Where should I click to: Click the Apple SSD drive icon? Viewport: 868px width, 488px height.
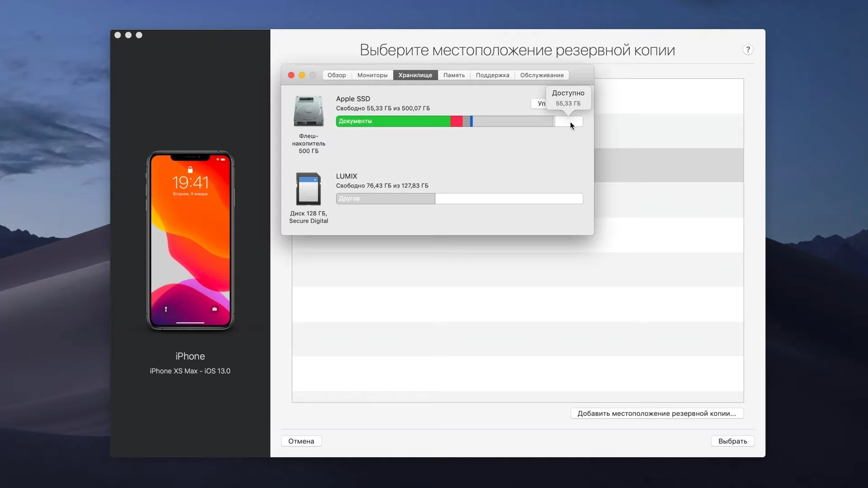[309, 111]
